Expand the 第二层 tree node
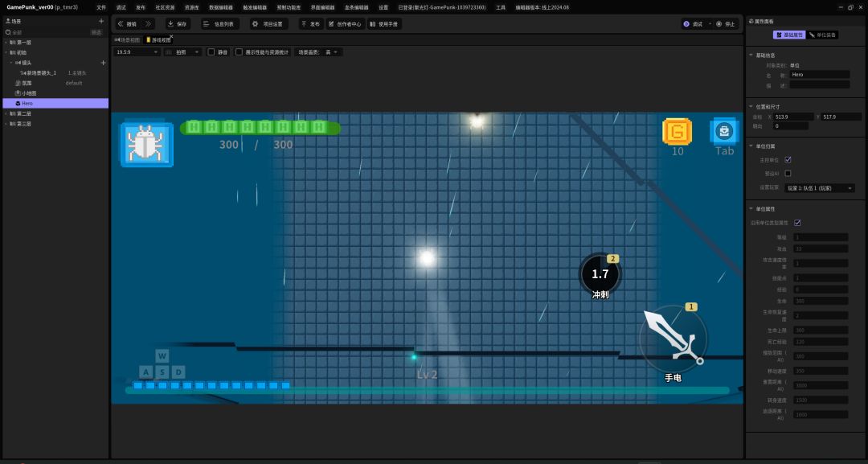Screen dimensions: 868x464 6,113
